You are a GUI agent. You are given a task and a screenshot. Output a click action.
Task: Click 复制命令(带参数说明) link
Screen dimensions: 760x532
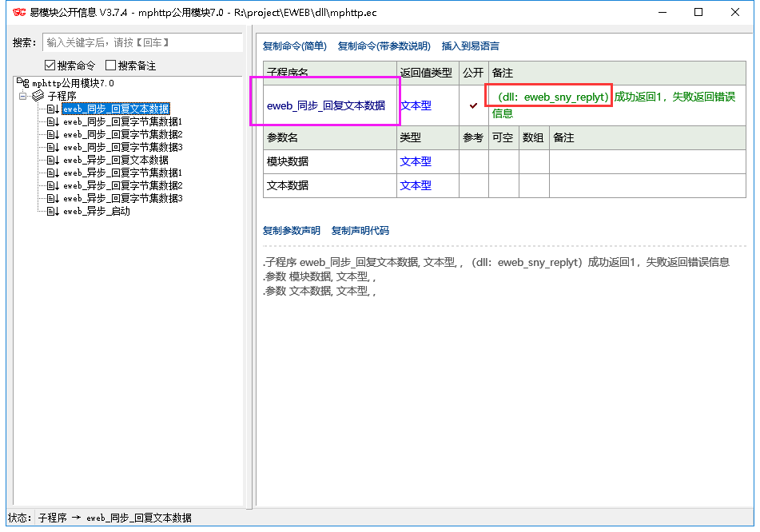pos(384,46)
